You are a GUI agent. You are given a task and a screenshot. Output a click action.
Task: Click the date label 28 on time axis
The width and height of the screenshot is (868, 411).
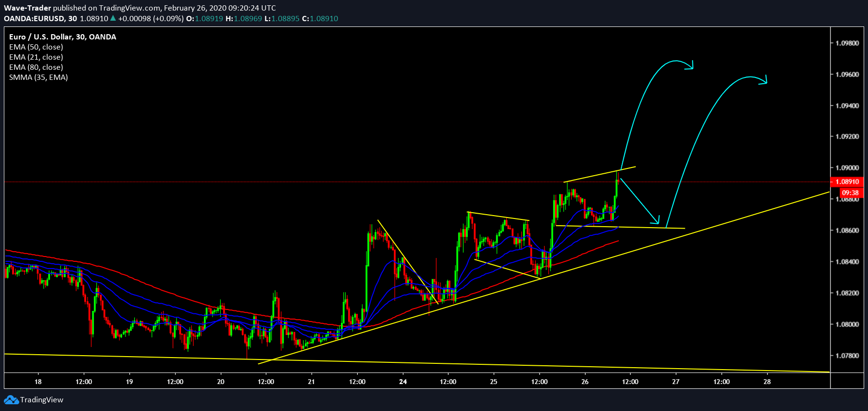767,382
